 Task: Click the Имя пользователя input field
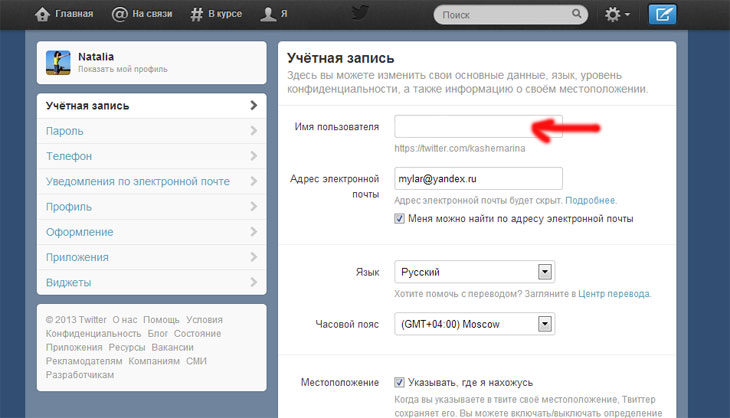pyautogui.click(x=478, y=126)
